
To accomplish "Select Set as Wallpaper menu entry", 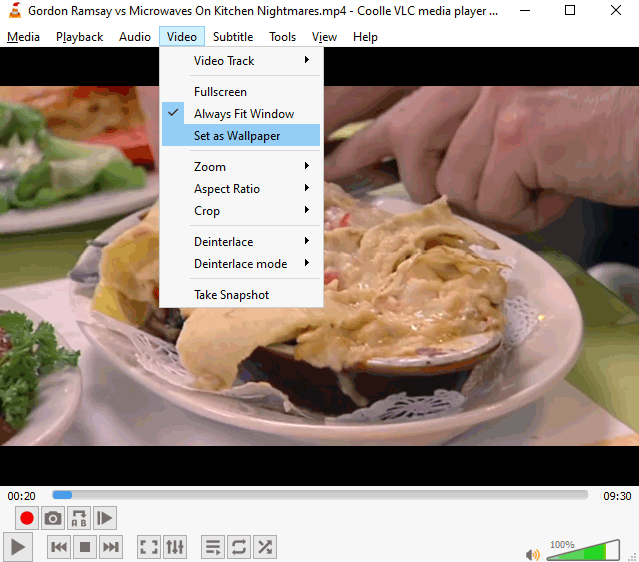I will tap(237, 136).
